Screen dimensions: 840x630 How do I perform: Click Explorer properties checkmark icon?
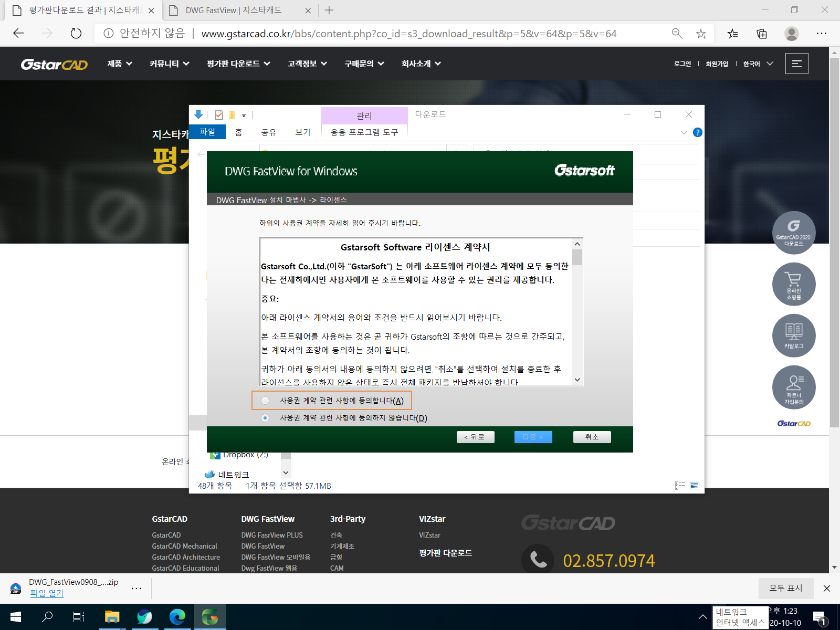click(219, 115)
